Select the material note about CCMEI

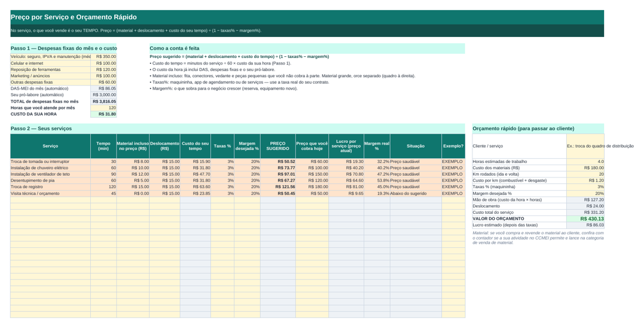(538, 238)
